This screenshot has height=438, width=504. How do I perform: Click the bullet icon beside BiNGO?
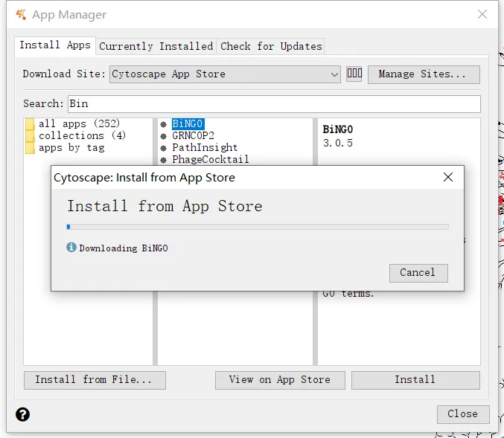point(164,125)
